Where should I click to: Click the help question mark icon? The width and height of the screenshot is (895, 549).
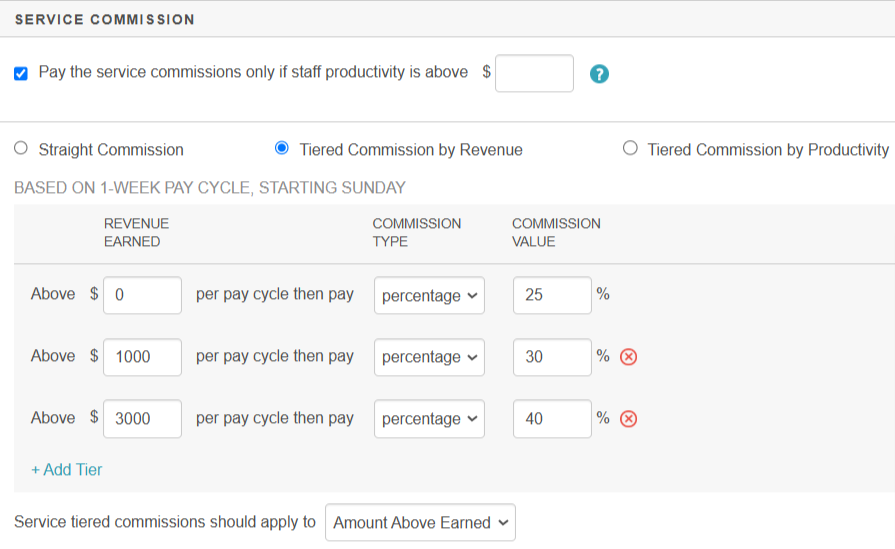coord(599,74)
